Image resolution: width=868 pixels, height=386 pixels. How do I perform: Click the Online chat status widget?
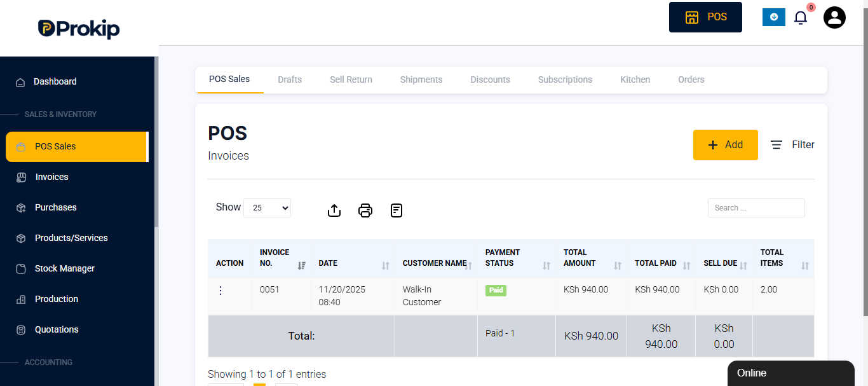click(x=790, y=373)
